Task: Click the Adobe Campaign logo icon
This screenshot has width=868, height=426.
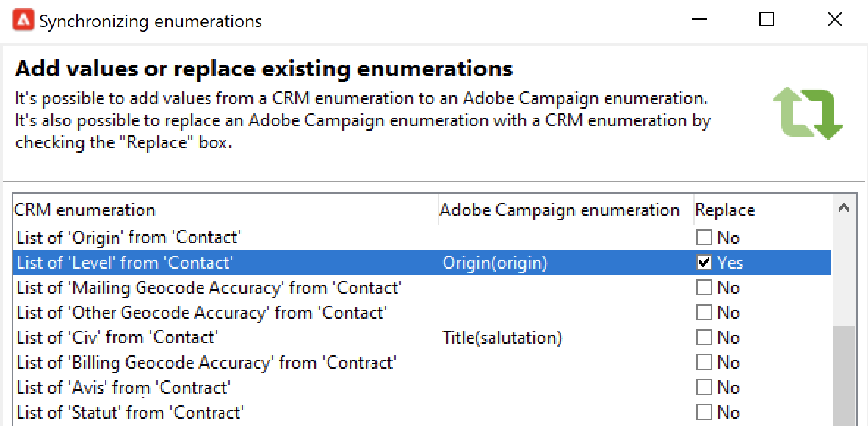Action: (21, 21)
